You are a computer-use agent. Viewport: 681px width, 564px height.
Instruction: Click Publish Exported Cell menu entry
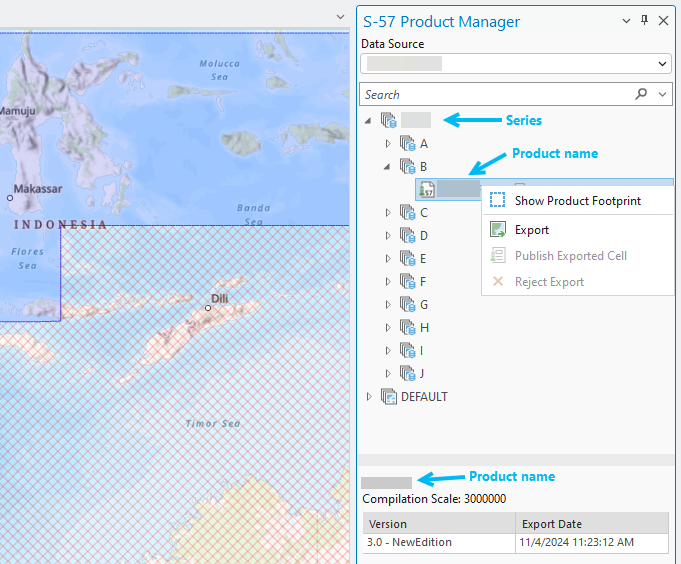(x=578, y=256)
